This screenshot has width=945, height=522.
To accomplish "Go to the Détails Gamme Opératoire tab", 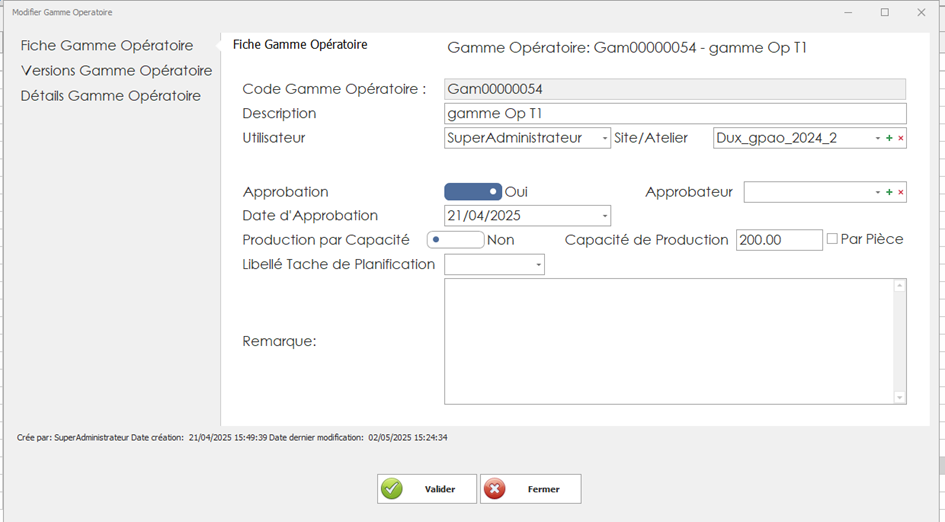I will coord(111,96).
